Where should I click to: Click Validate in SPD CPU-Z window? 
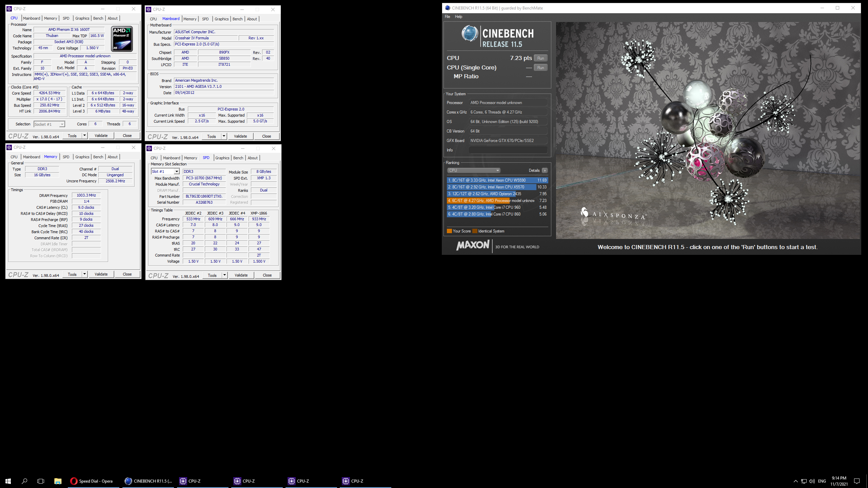tap(241, 275)
